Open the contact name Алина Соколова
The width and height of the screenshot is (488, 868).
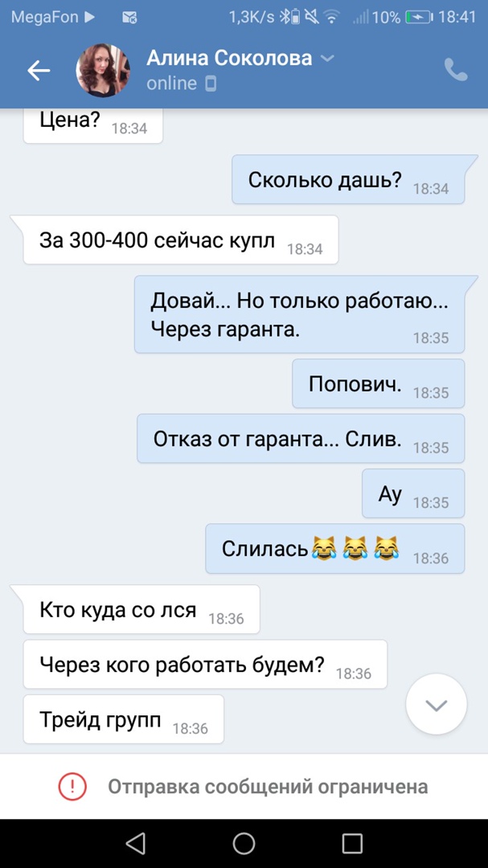tap(229, 58)
